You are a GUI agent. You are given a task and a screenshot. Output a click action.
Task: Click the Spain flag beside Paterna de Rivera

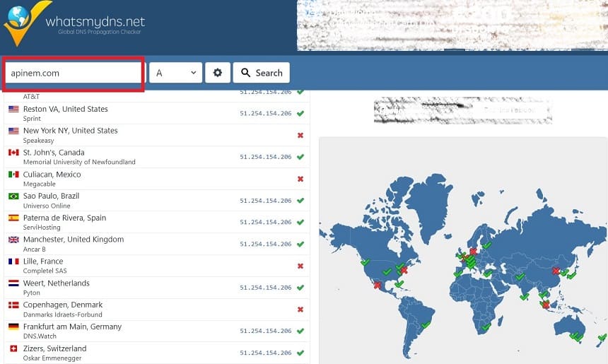click(13, 218)
